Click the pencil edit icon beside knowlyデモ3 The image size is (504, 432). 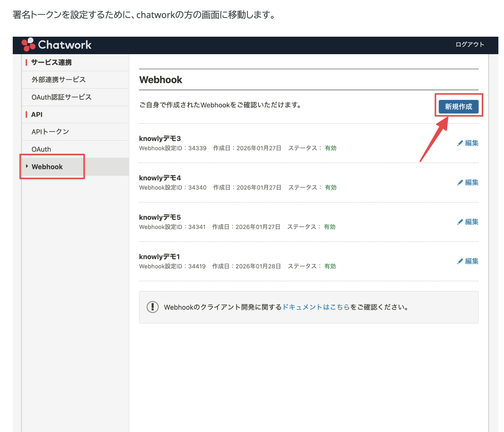tap(460, 143)
